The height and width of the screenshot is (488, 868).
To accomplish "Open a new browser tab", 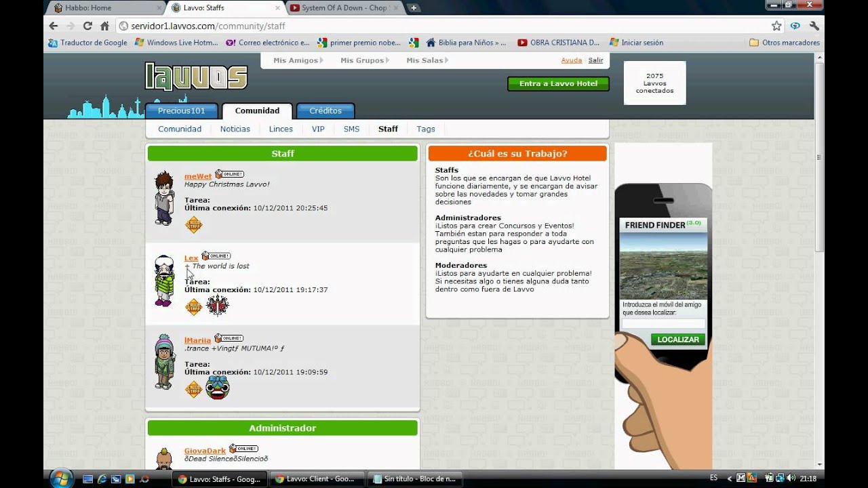I will pos(414,8).
